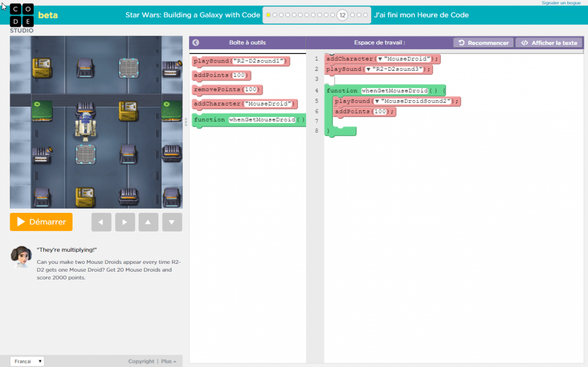Viewport: 588px width, 367px height.
Task: Click the Star Wars puzzle title
Action: [x=193, y=15]
